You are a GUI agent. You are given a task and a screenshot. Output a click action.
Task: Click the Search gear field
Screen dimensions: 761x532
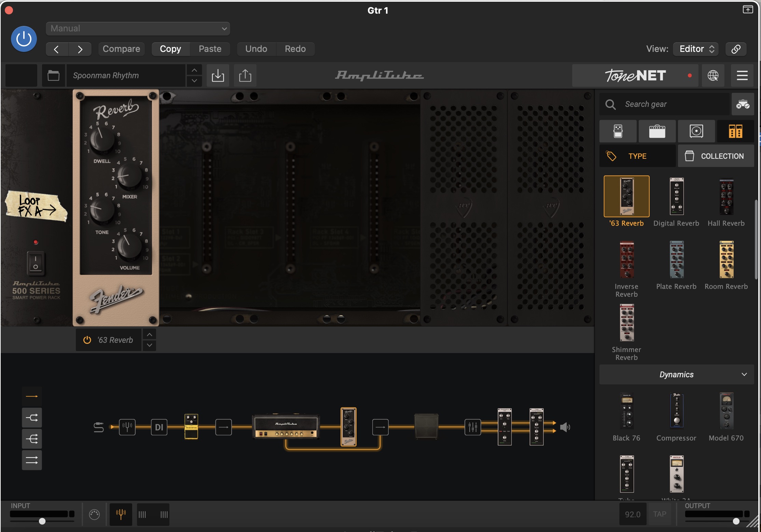(x=664, y=104)
